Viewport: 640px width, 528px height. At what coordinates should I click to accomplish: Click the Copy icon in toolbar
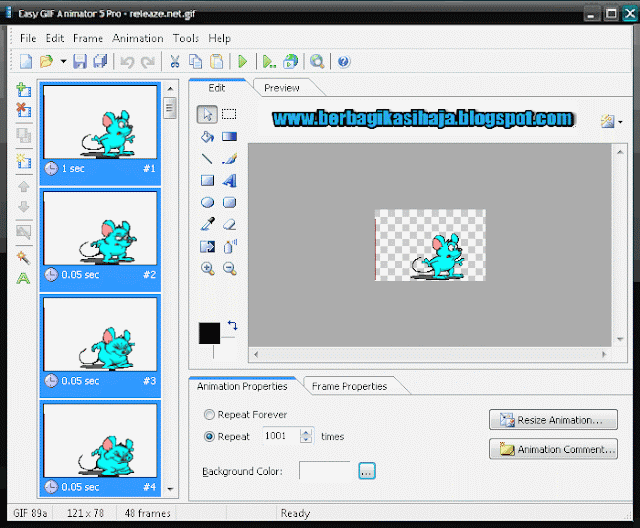coord(196,62)
